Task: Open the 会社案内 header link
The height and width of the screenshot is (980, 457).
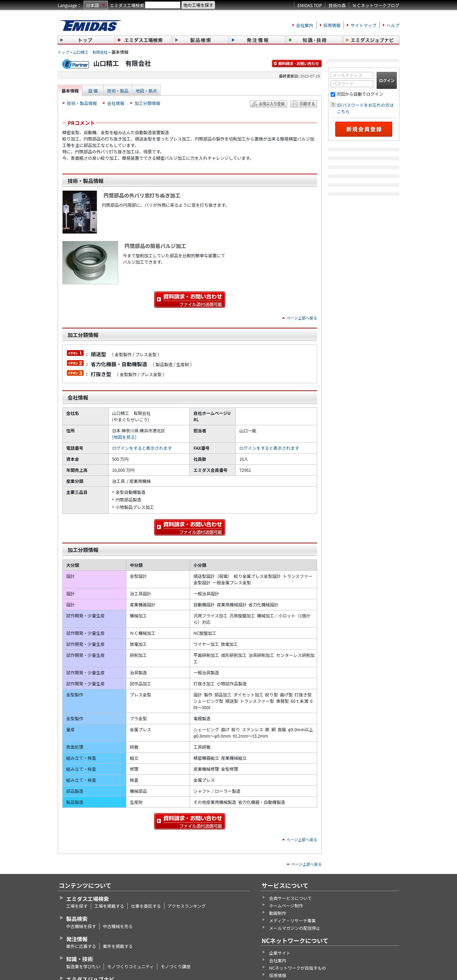Action: click(x=304, y=26)
